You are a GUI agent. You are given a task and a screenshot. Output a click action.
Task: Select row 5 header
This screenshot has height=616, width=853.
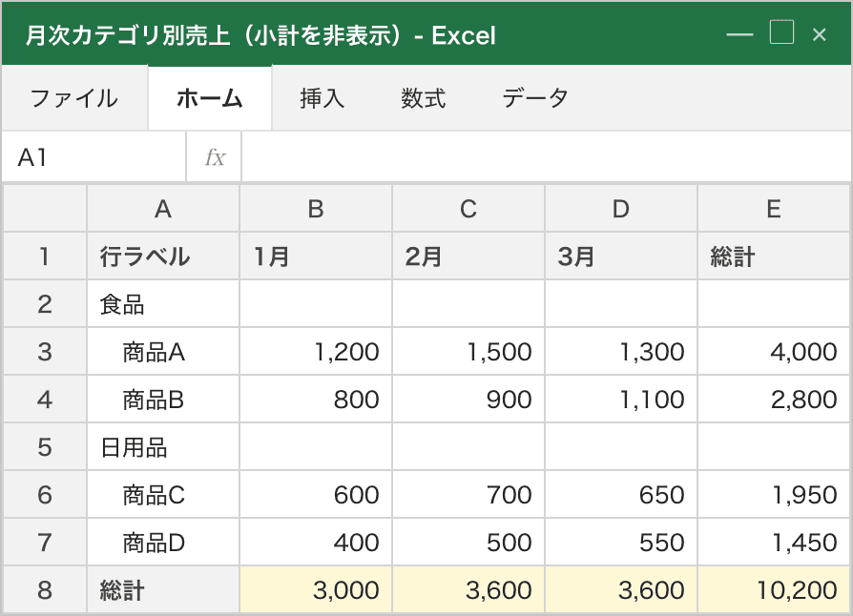click(x=45, y=447)
